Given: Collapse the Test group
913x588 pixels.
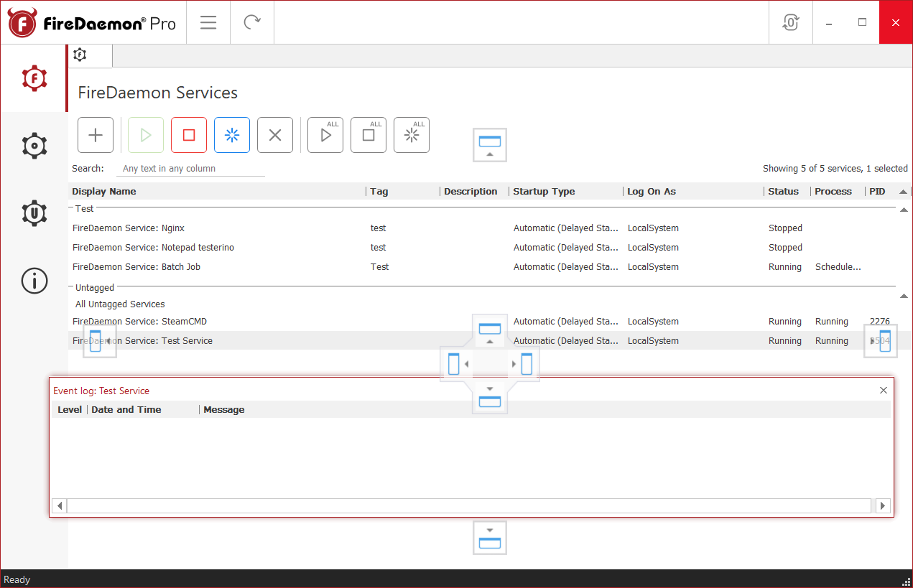Looking at the screenshot, I should click(903, 209).
